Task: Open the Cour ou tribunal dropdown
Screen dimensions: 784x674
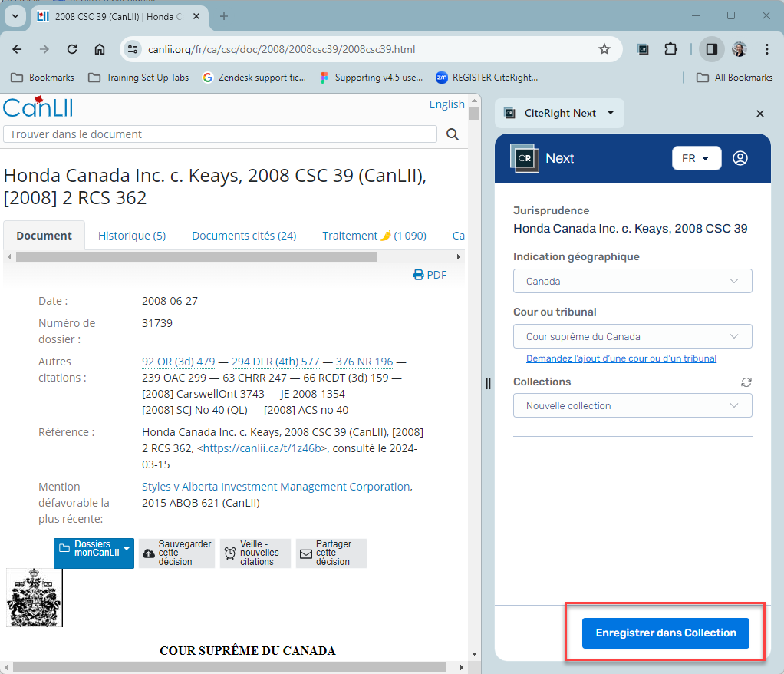Action: pos(633,337)
